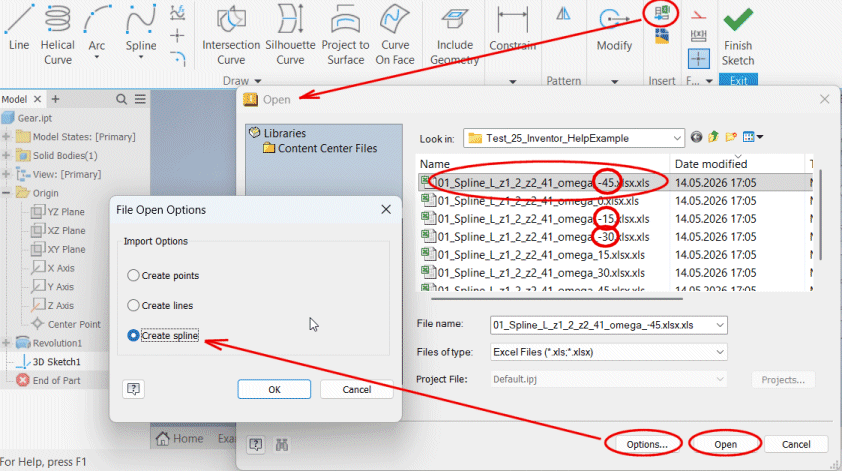The width and height of the screenshot is (842, 471).
Task: Expand the Revolution1 feature node
Action: tap(6, 343)
